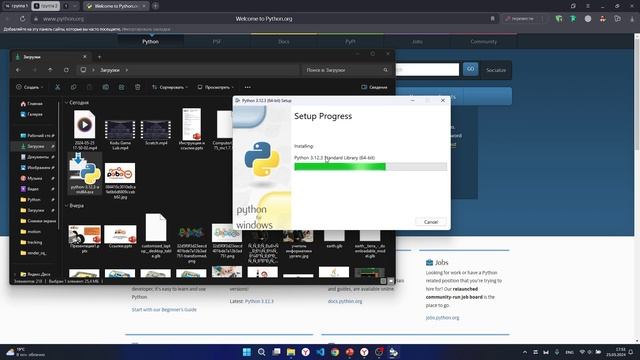Open Рабочий стол in Explorer sidebar

click(x=37, y=136)
